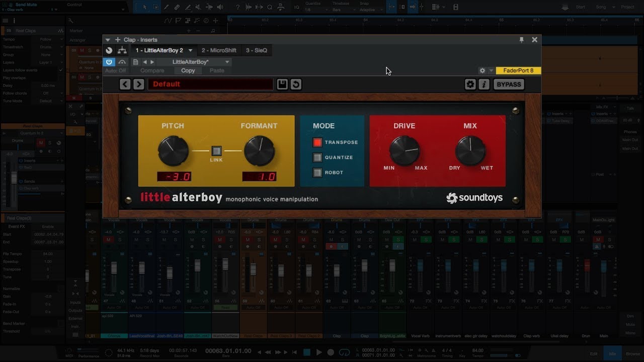Switch to the 2 - MicroShift tab

219,50
